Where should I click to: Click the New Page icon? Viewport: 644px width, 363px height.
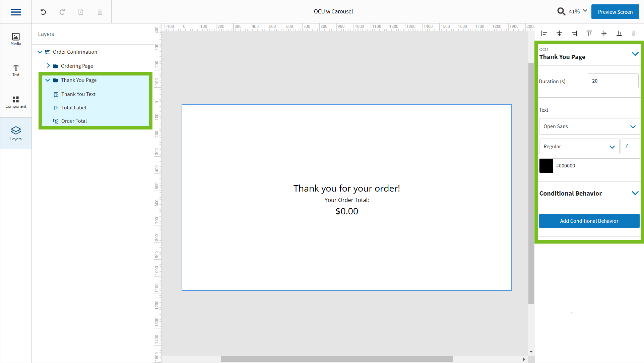[81, 12]
